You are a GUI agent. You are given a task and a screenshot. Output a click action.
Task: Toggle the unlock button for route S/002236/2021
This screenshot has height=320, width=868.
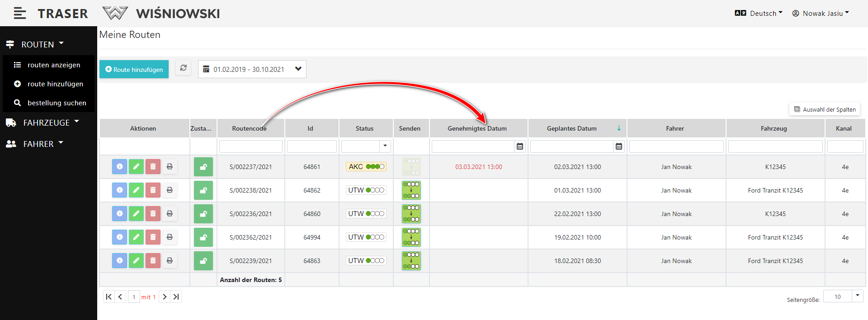[x=203, y=214]
